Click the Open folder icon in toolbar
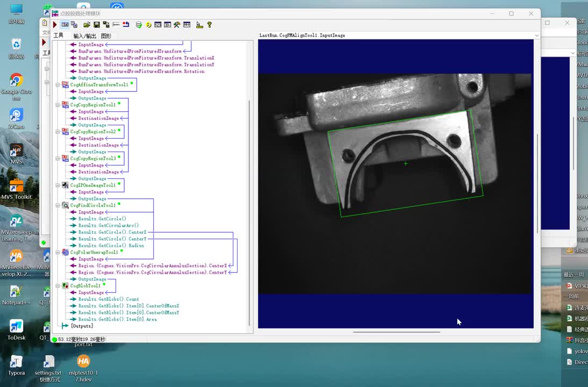The width and height of the screenshot is (588, 387). [87, 25]
